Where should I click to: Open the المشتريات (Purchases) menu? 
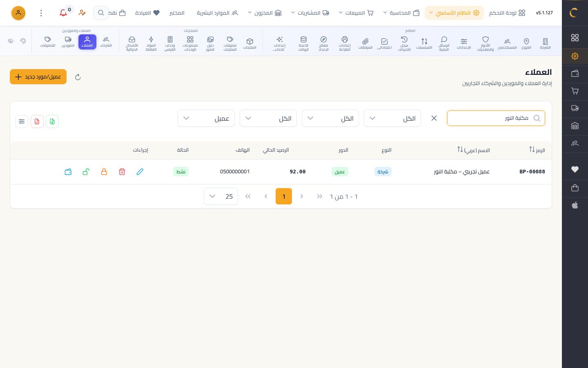point(310,13)
